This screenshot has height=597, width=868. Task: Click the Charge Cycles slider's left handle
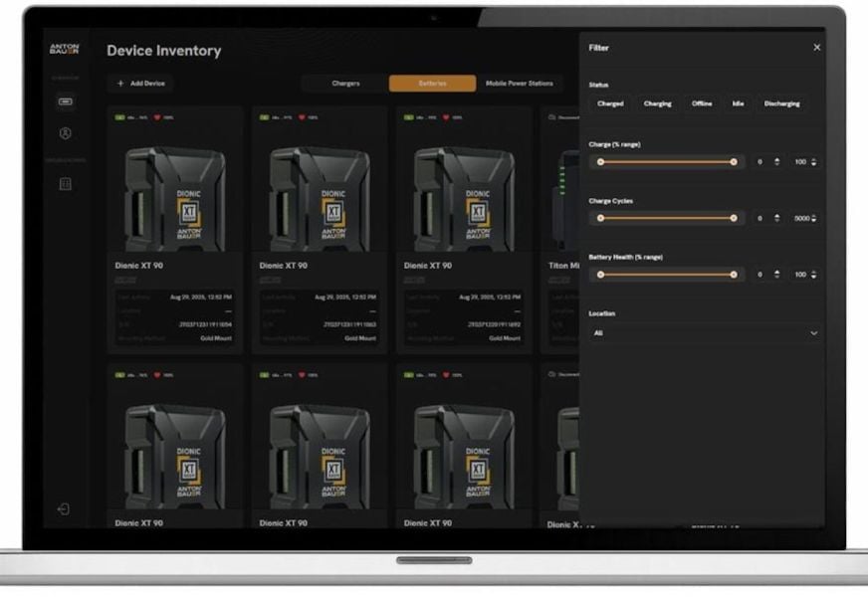click(600, 219)
